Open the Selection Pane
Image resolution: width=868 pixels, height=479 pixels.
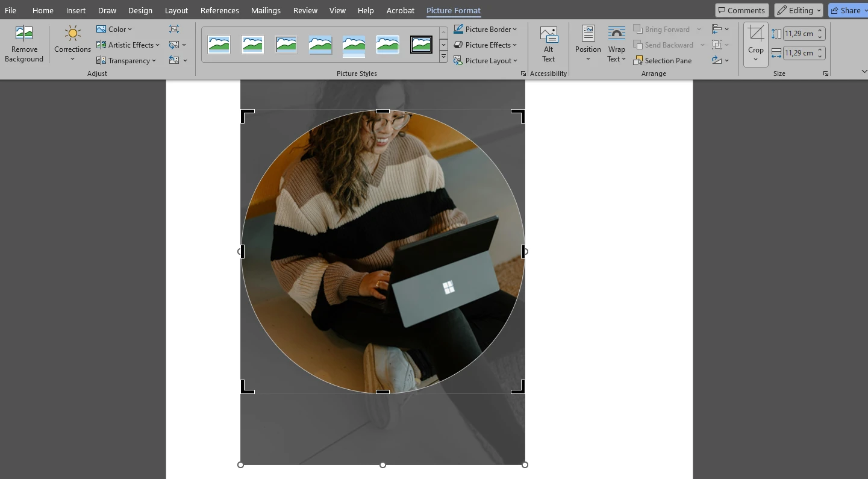pos(663,60)
